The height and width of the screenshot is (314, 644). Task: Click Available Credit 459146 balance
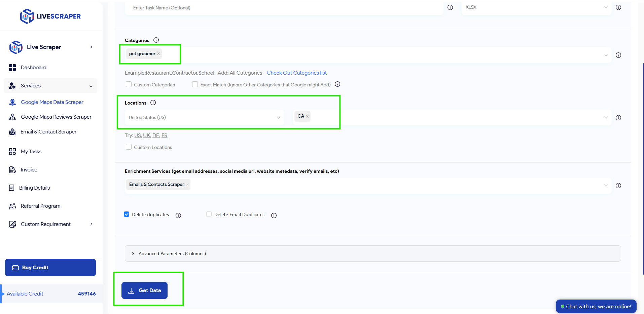(x=51, y=294)
